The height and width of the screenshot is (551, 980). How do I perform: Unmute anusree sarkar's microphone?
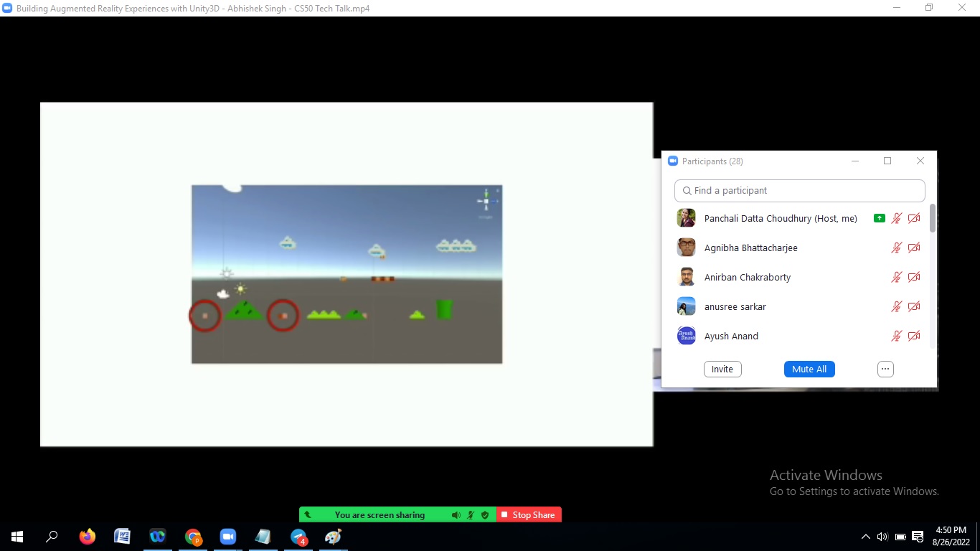(896, 306)
